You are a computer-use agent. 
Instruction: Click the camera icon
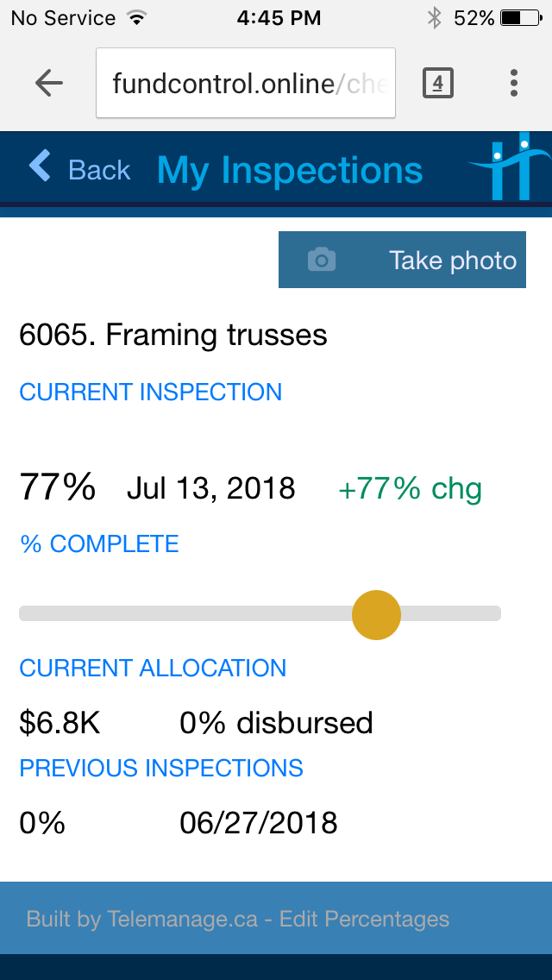point(322,260)
